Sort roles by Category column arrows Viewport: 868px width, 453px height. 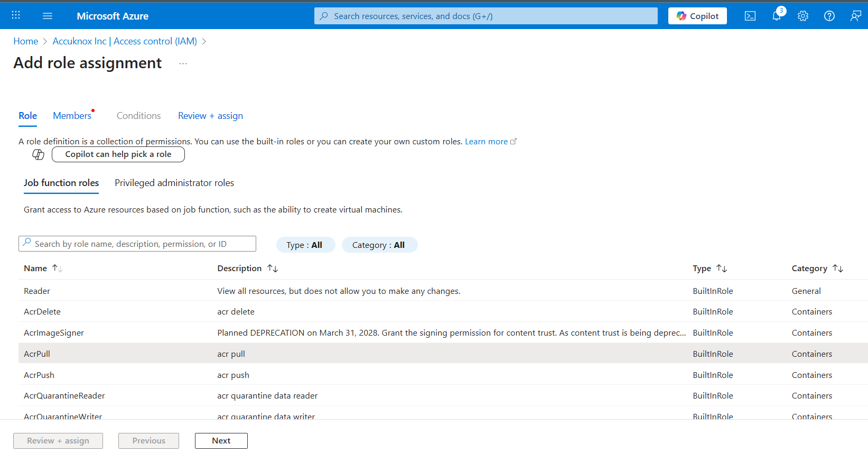tap(838, 269)
